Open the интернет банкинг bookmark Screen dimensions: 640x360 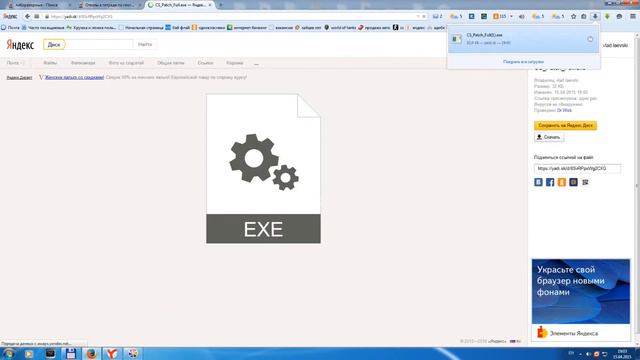(x=247, y=27)
